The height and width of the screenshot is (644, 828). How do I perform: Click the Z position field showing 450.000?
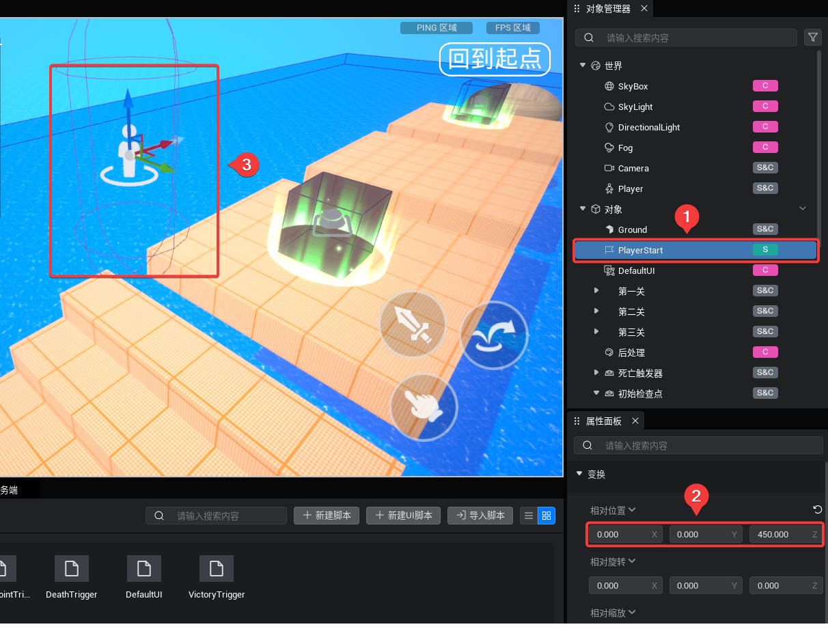(779, 534)
